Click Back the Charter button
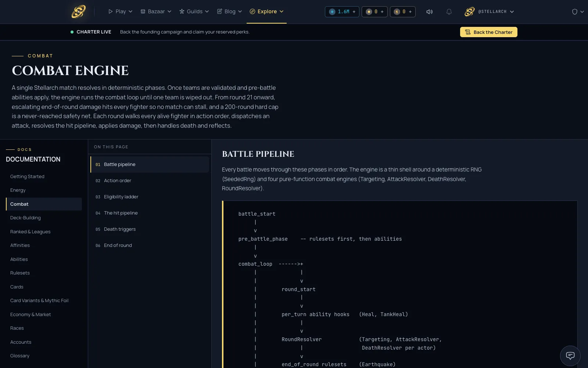The image size is (588, 368). click(488, 32)
